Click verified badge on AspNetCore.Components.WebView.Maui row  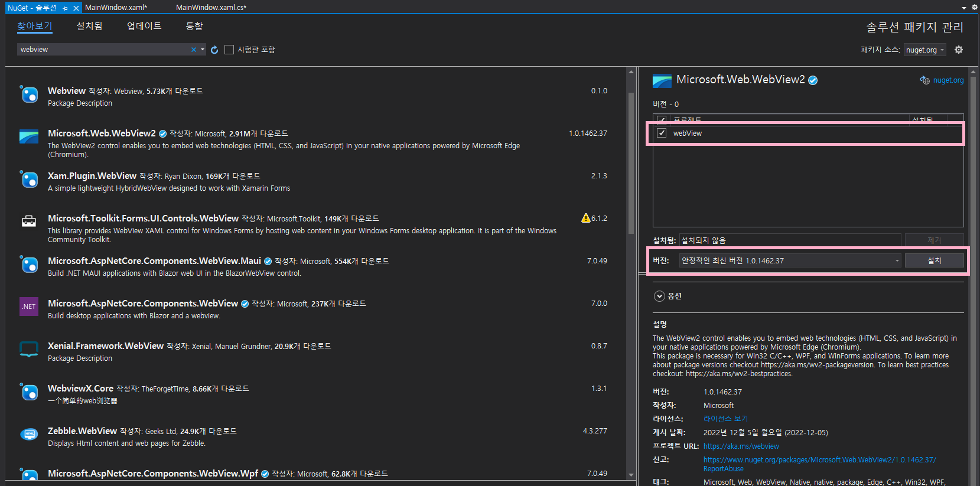tap(268, 261)
